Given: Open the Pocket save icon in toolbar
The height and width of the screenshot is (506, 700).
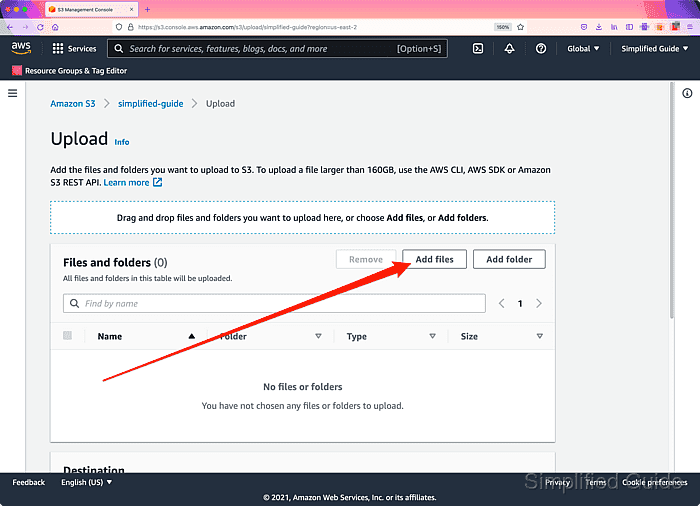Looking at the screenshot, I should (583, 27).
